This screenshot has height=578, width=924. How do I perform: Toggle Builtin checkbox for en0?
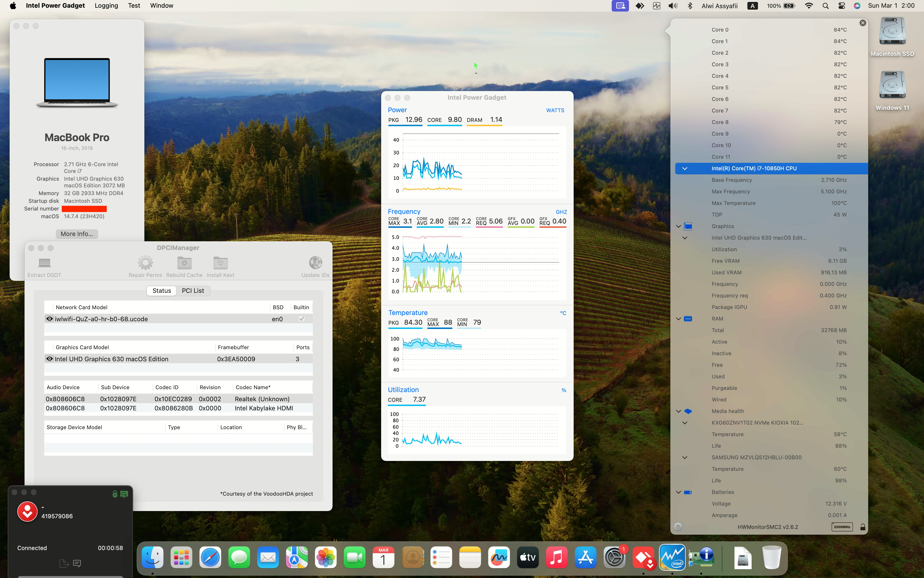(302, 318)
